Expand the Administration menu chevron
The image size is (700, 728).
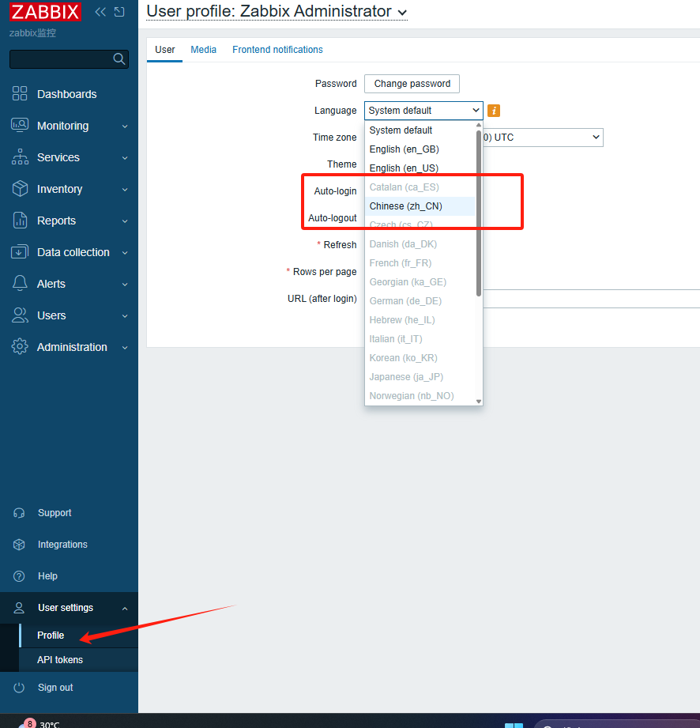(x=125, y=347)
